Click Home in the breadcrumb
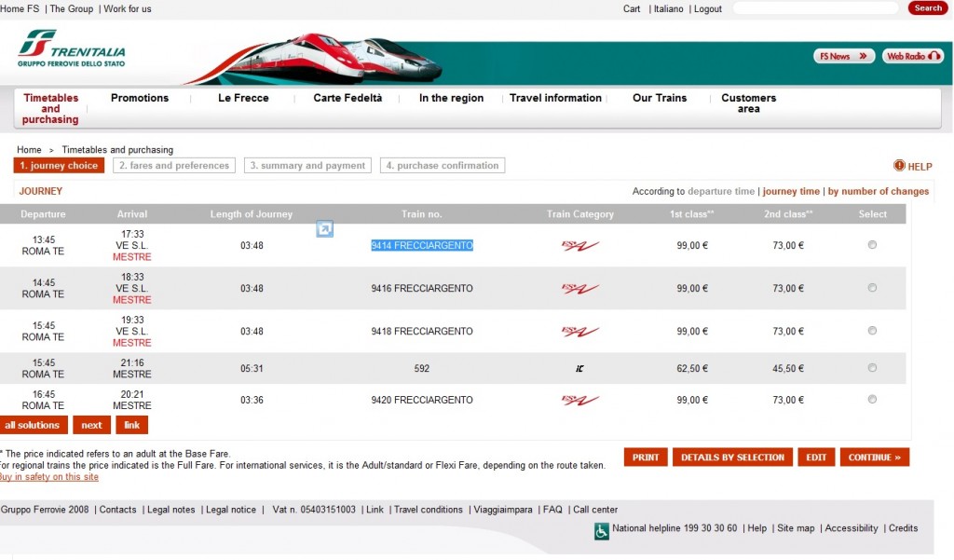 coord(29,150)
